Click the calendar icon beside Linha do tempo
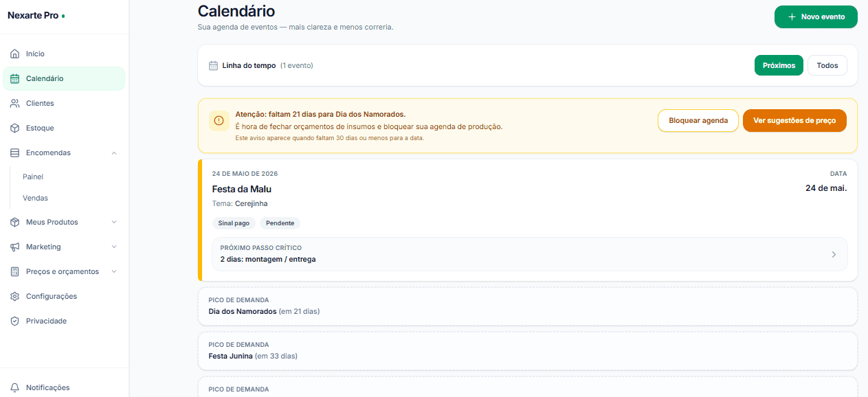The height and width of the screenshot is (397, 868). coord(213,66)
